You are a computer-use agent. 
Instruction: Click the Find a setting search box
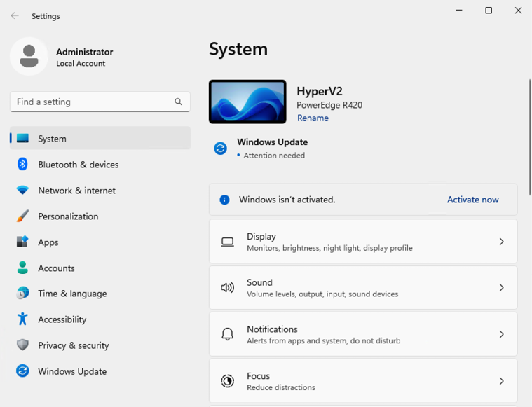coord(100,102)
